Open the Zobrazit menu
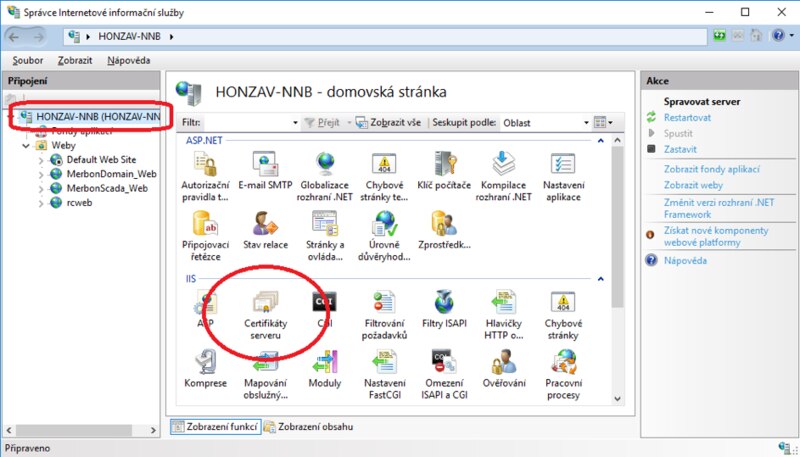The image size is (800, 457). [75, 61]
